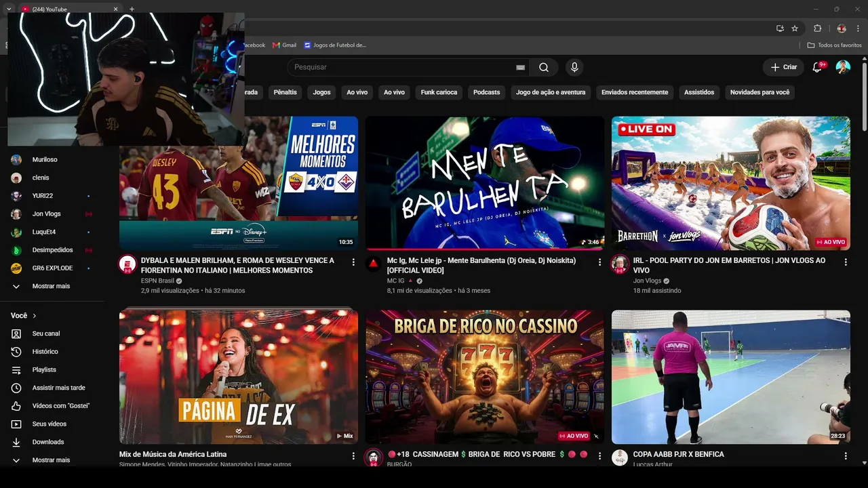Open the ESPN Brasil channel name link

click(157, 281)
